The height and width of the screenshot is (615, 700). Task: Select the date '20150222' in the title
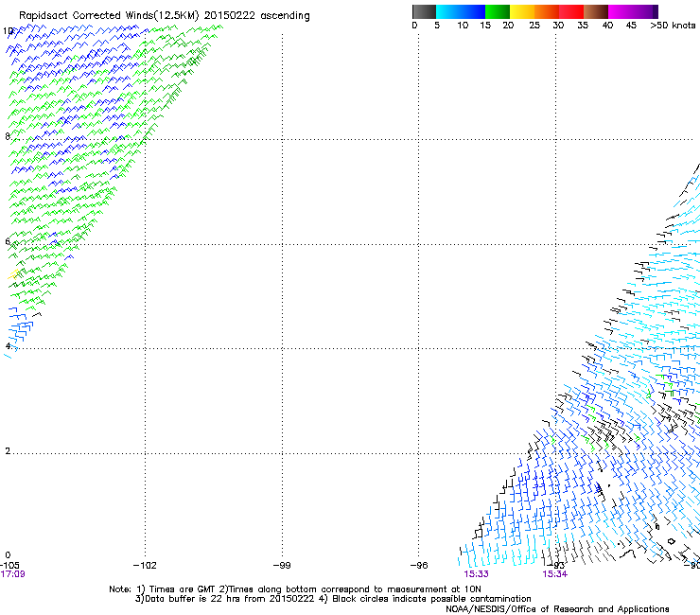click(x=230, y=15)
